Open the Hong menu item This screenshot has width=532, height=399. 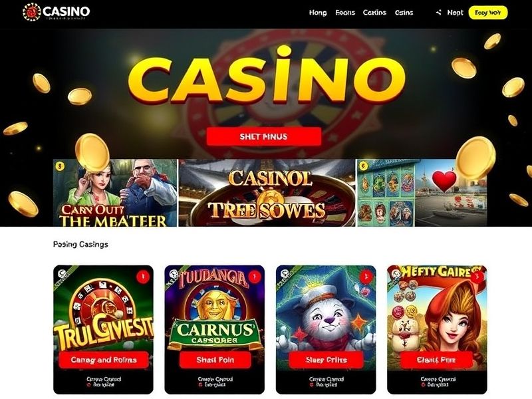[318, 13]
